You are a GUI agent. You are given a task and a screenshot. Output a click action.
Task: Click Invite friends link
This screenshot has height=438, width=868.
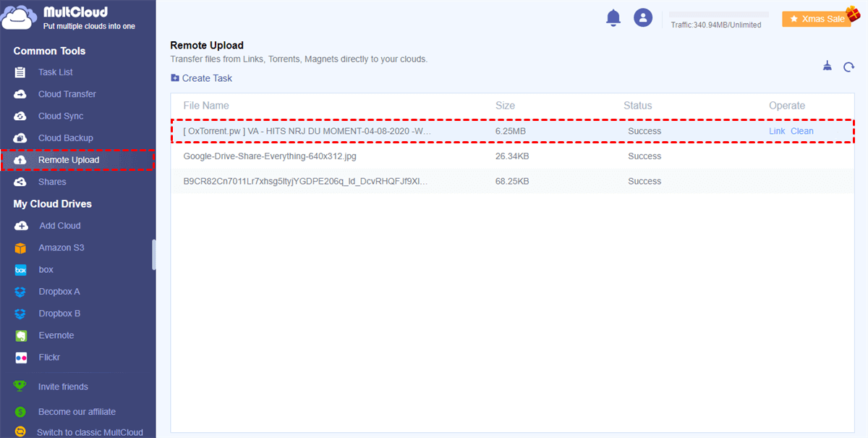(x=63, y=387)
